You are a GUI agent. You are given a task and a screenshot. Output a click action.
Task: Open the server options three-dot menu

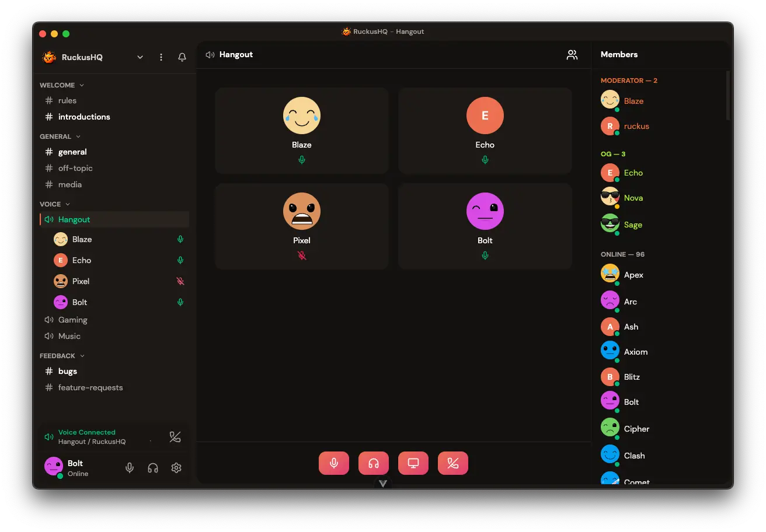[x=161, y=57]
